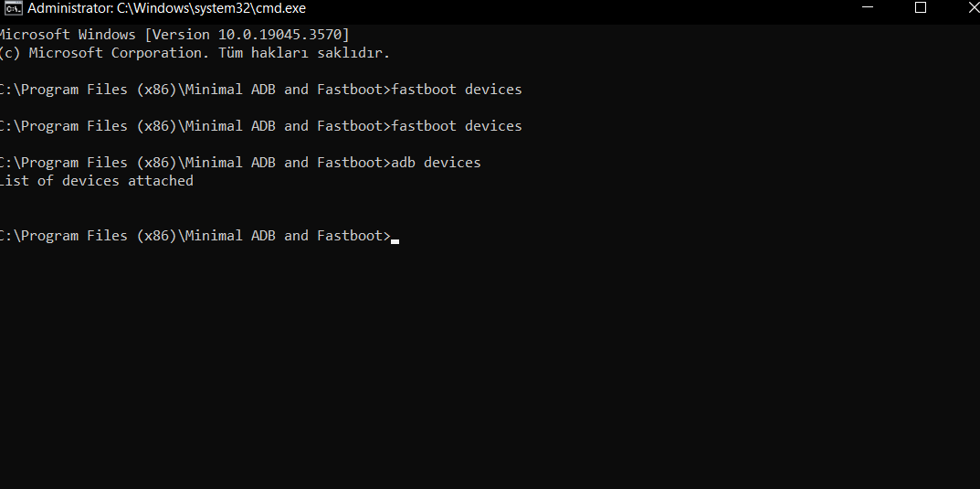Image resolution: width=980 pixels, height=489 pixels.
Task: Click empty title bar space before the Minimize button
Action: pyautogui.click(x=639, y=8)
